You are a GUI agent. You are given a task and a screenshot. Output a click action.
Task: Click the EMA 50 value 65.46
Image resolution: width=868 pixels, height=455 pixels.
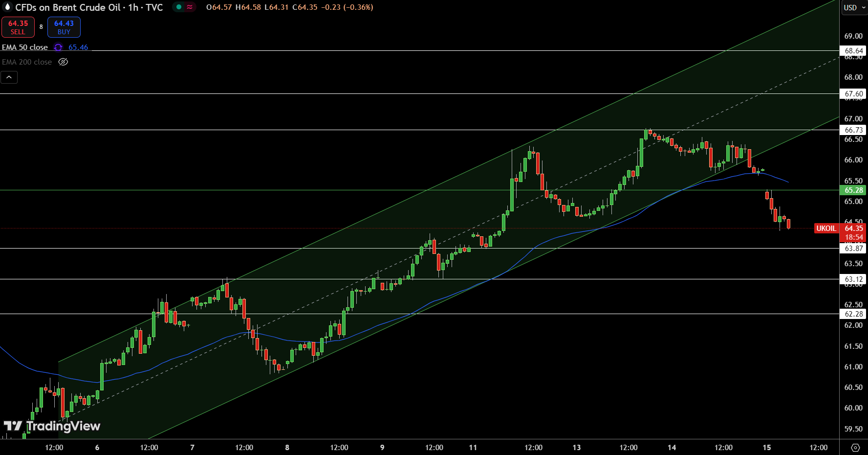[78, 47]
